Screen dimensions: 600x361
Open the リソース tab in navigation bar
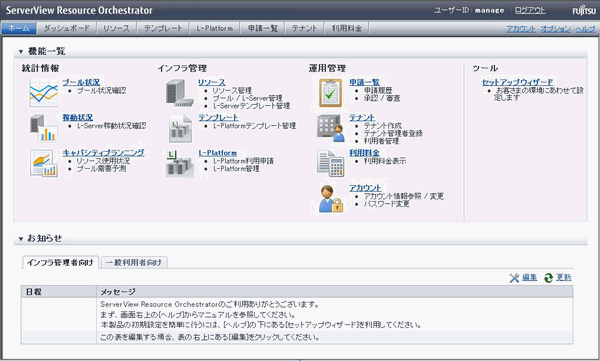point(116,28)
